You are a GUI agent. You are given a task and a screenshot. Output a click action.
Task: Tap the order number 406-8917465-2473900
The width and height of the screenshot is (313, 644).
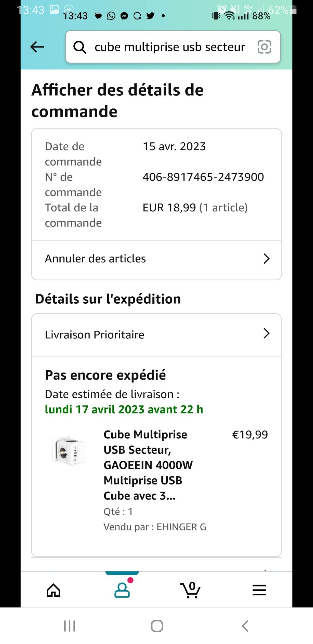(x=203, y=177)
